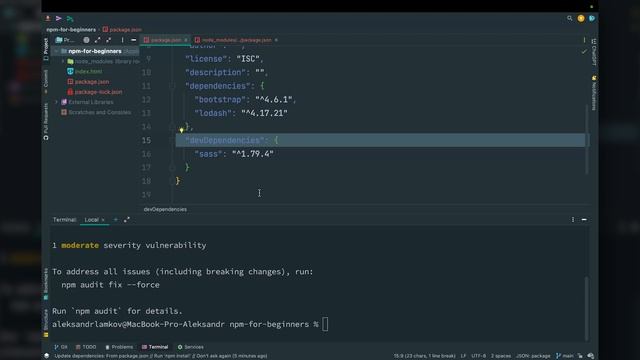This screenshot has width=640, height=360.
Task: Fold the devDependencies closing brace marker
Action: point(172,167)
